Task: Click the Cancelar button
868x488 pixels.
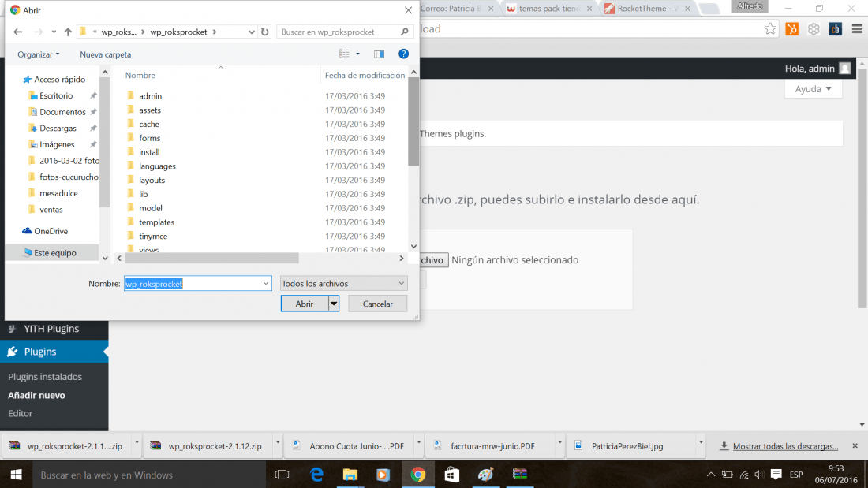Action: pyautogui.click(x=377, y=304)
